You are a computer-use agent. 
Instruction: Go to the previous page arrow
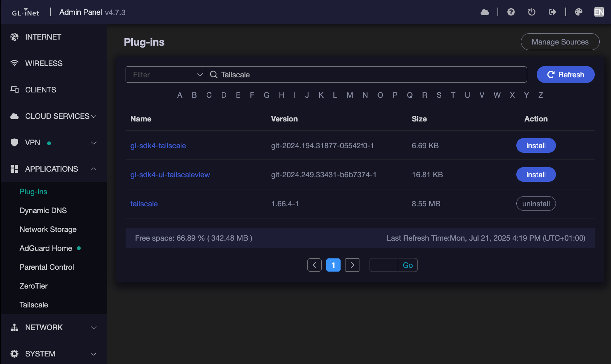pyautogui.click(x=315, y=265)
